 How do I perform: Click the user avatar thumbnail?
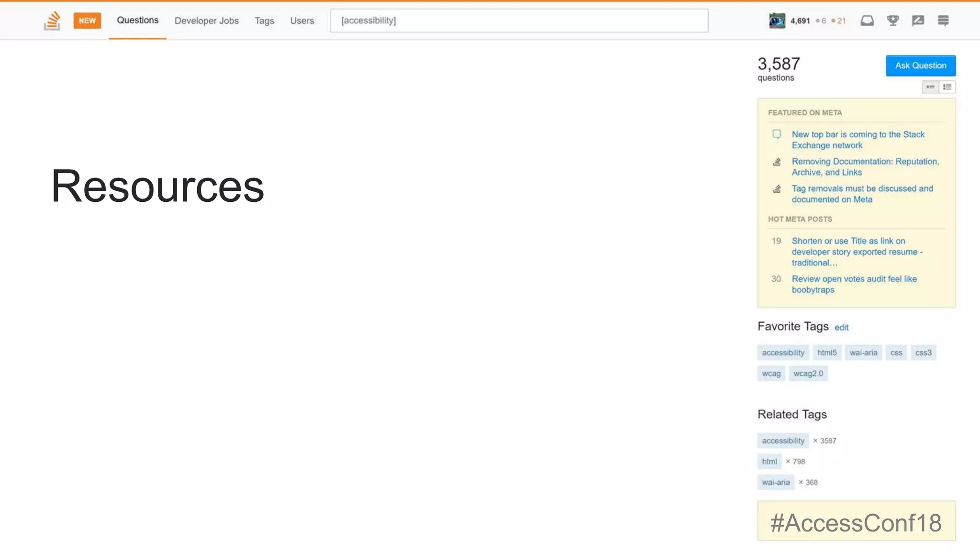tap(777, 21)
